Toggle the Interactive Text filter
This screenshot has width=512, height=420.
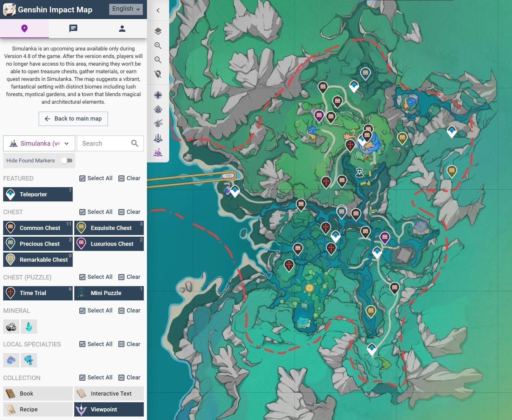coord(109,393)
